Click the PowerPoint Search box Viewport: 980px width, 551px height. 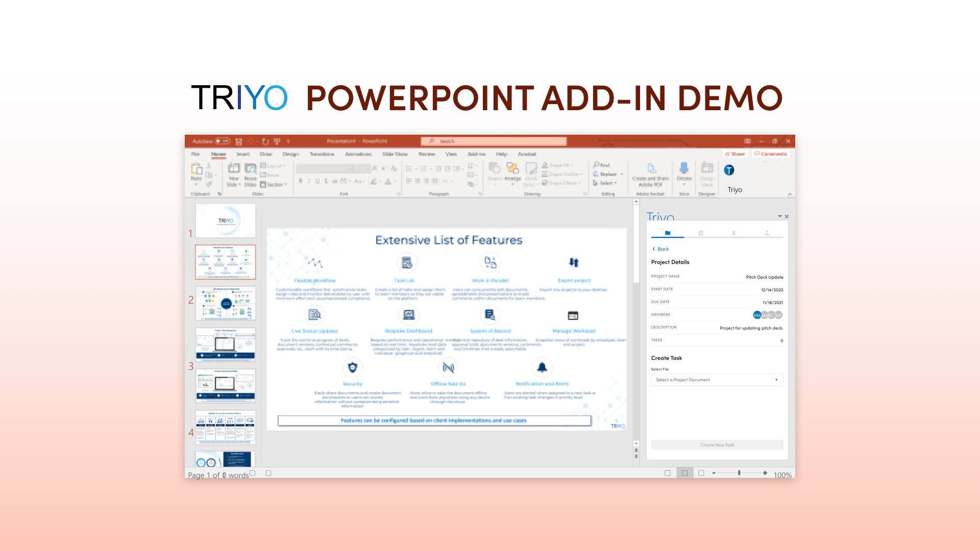[494, 141]
